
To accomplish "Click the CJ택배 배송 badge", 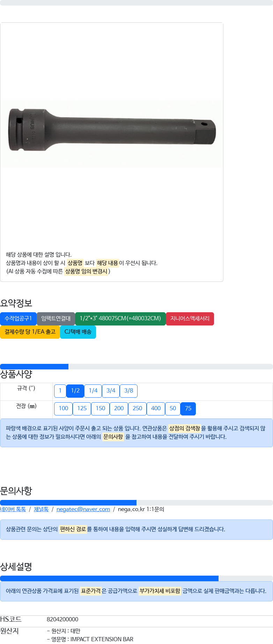I will pos(78,332).
